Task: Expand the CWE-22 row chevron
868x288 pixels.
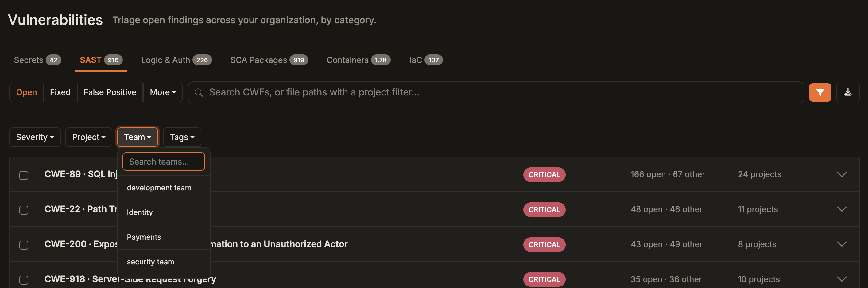Action: click(x=842, y=209)
